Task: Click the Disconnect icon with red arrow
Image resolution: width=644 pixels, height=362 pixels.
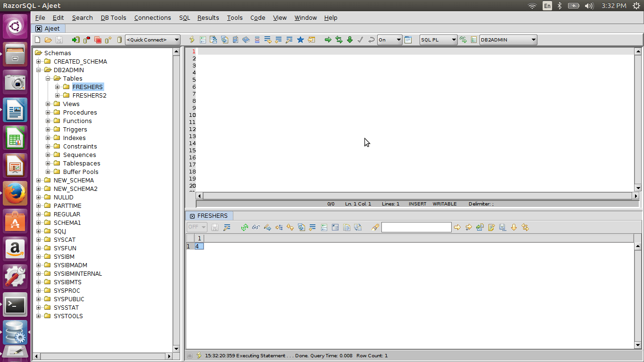Action: pyautogui.click(x=87, y=40)
